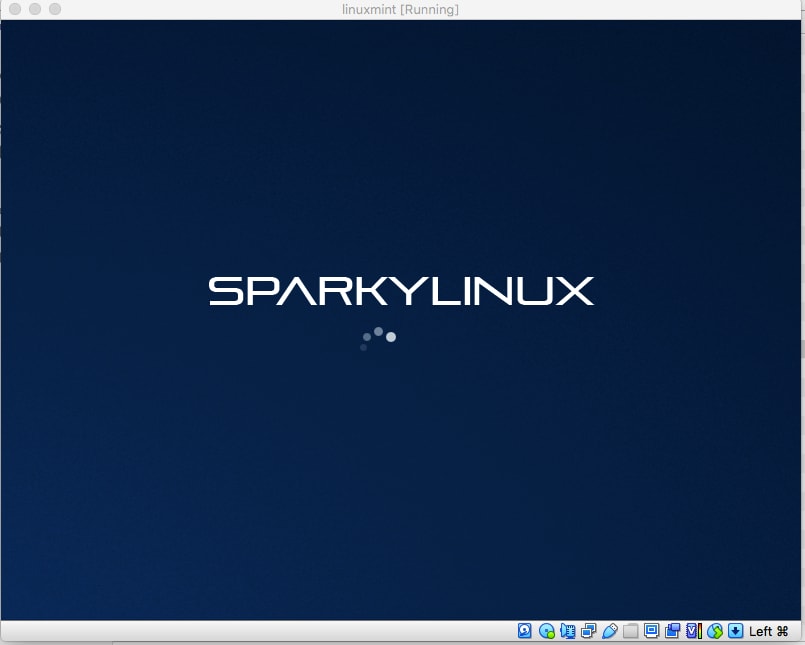
Task: Open the optical disk indicator
Action: click(546, 631)
